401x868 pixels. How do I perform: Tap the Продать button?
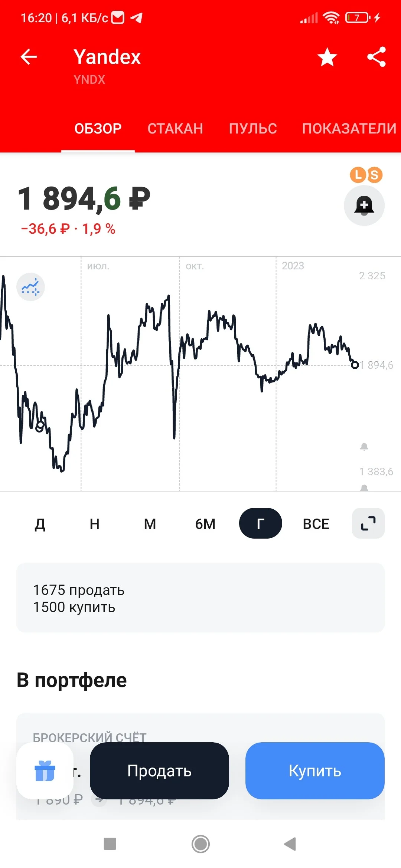point(159,771)
